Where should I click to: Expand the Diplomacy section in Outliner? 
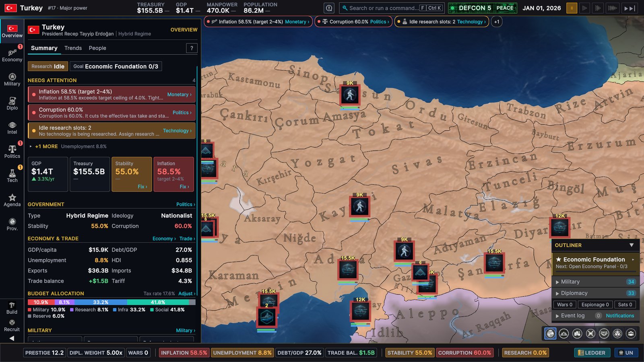point(596,293)
